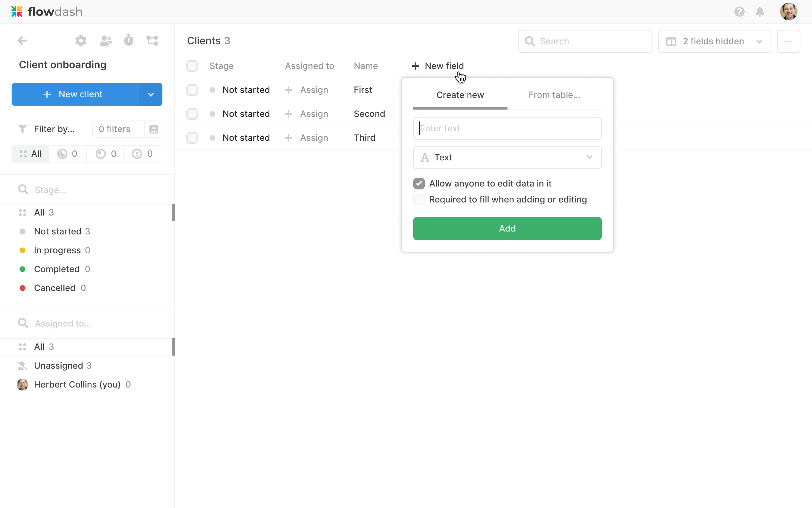The image size is (812, 508).
Task: Click the saved filters icon next to 0 filters
Action: tap(153, 129)
